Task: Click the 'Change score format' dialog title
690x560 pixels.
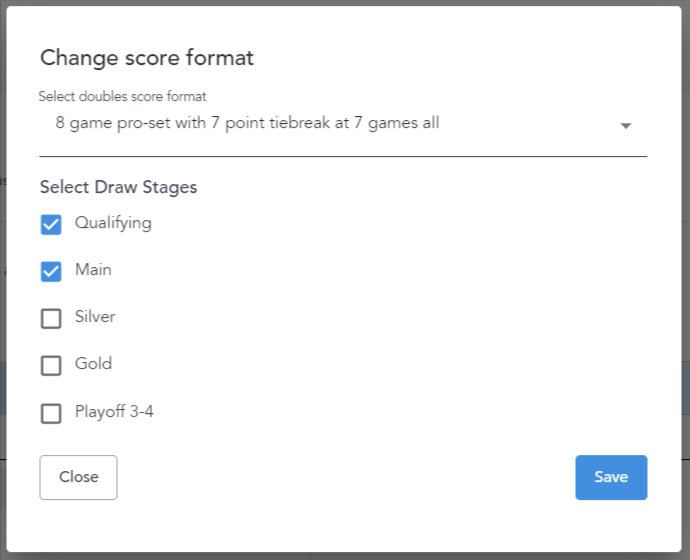Action: click(x=147, y=58)
